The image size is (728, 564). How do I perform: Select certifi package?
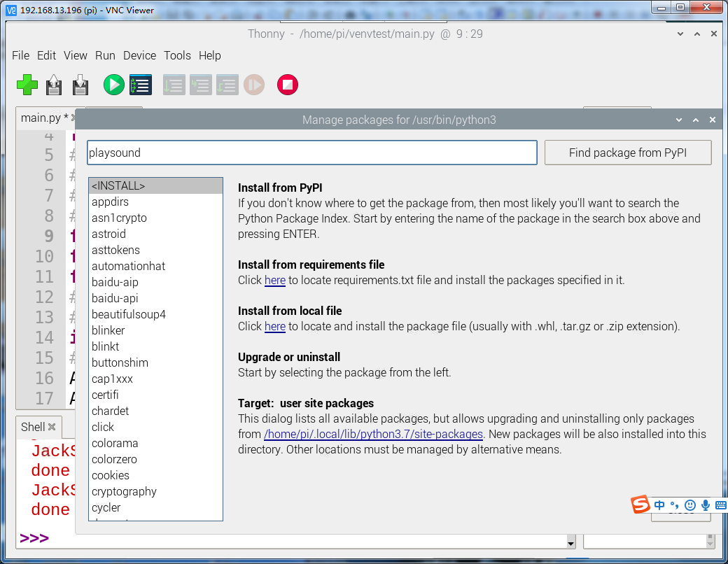coord(155,395)
